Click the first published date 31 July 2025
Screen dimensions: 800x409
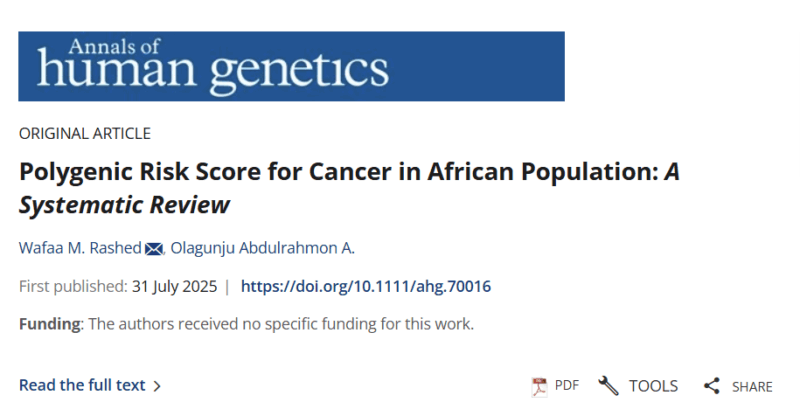pyautogui.click(x=174, y=287)
